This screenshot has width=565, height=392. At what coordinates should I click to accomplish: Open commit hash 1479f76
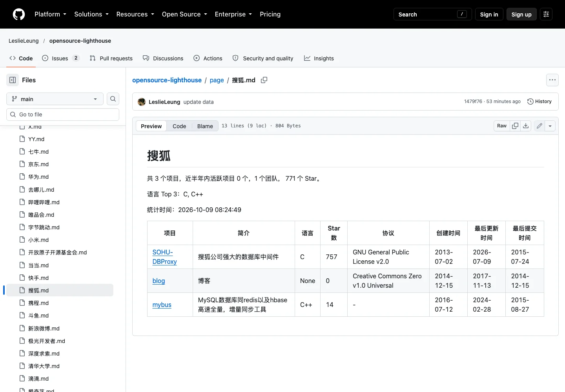(x=473, y=102)
